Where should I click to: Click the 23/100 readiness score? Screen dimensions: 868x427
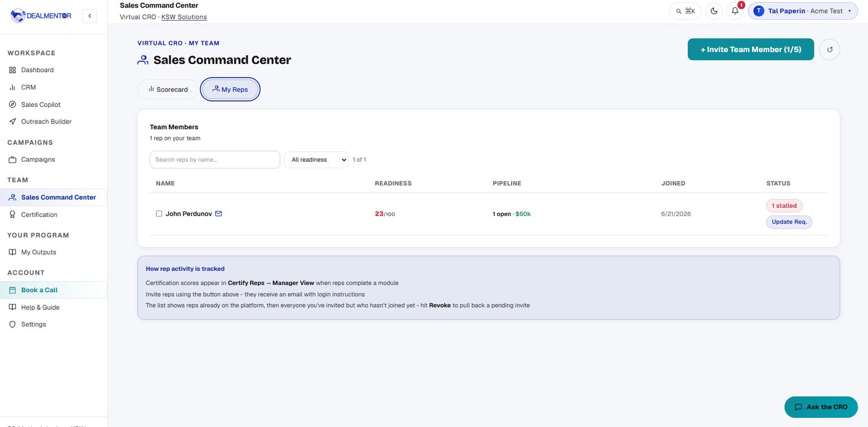point(385,214)
